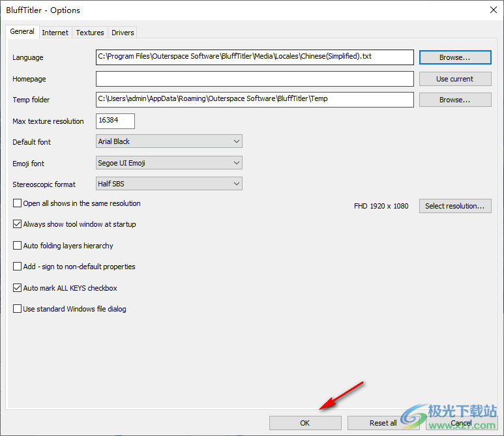Close the Options dialog window
This screenshot has width=504, height=436.
pos(491,10)
